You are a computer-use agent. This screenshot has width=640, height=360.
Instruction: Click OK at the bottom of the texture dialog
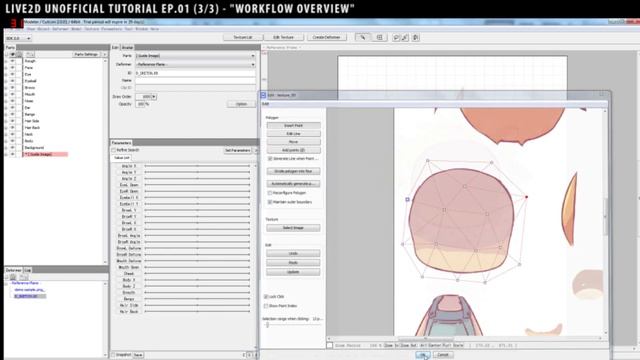point(423,355)
